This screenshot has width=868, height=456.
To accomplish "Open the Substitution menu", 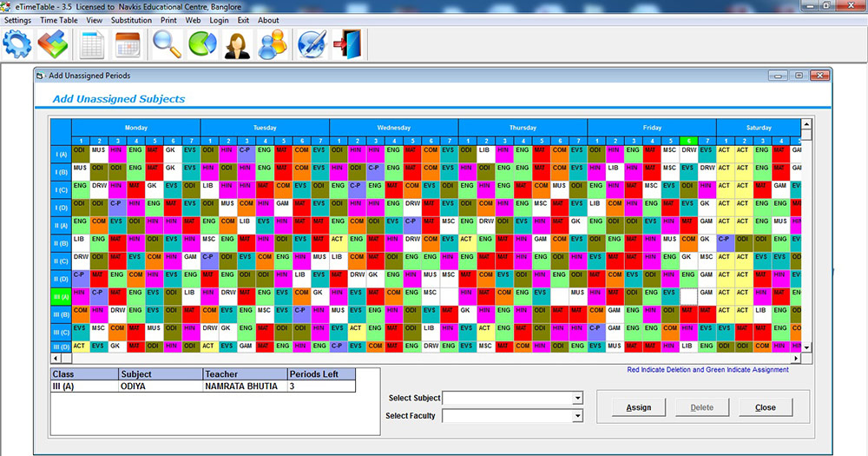I will 131,20.
